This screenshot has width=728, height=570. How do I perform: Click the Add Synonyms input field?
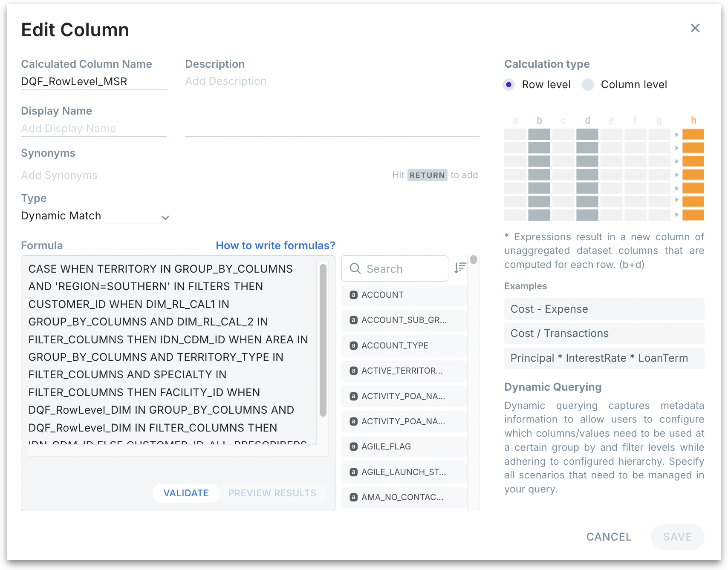click(205, 175)
